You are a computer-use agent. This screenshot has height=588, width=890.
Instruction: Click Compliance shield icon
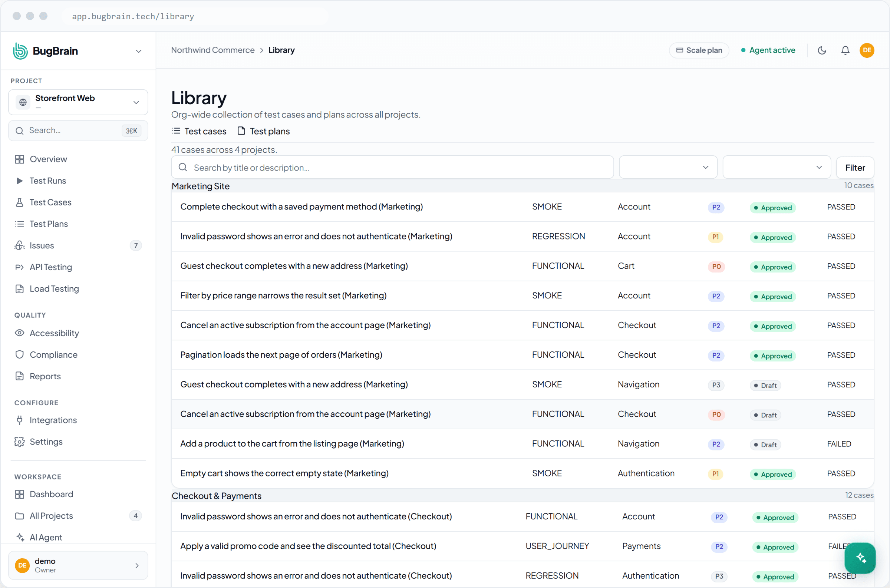20,355
